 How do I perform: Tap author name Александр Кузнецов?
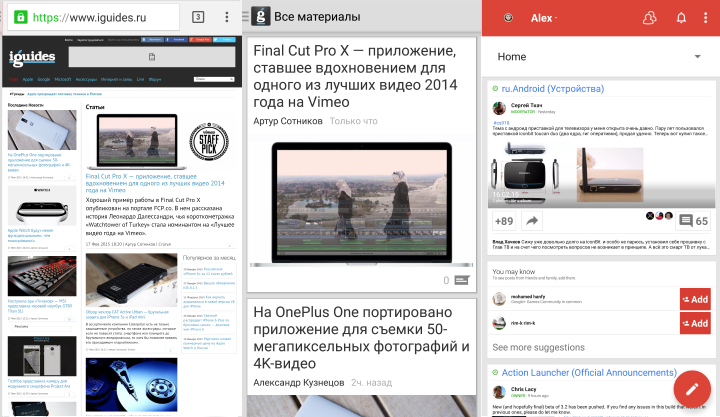(298, 383)
